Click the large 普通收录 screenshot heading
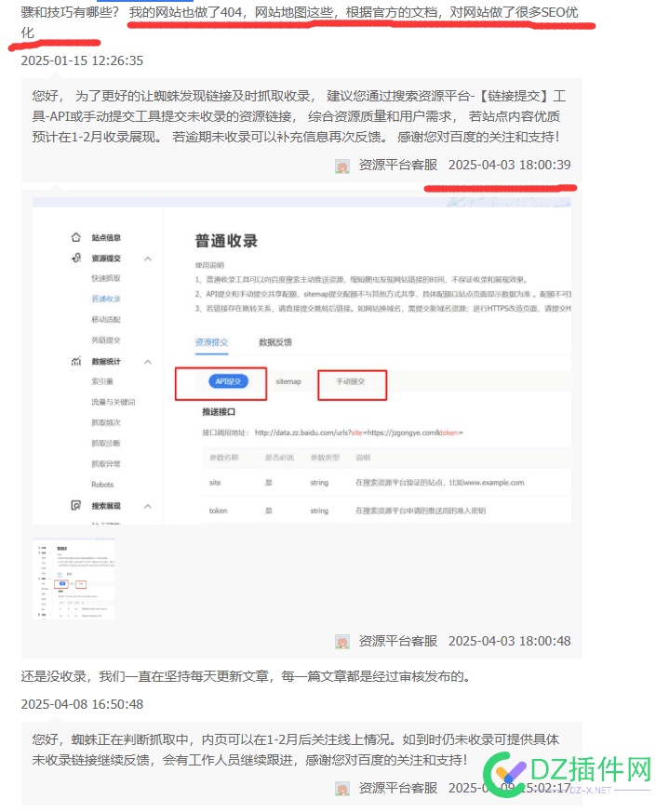Image resolution: width=669 pixels, height=812 pixels. (226, 241)
